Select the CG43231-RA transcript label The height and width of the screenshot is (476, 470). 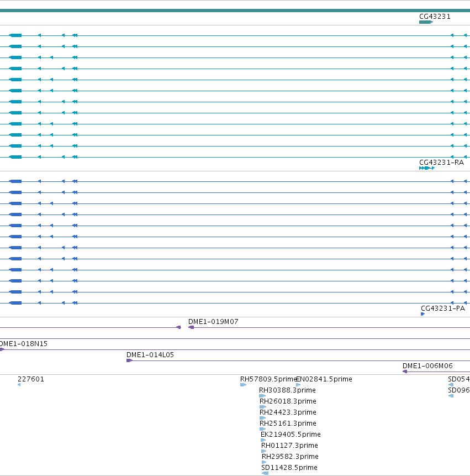[441, 163]
